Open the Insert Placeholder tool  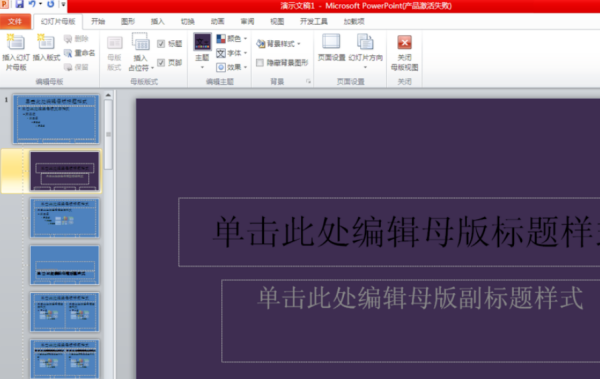pyautogui.click(x=140, y=42)
